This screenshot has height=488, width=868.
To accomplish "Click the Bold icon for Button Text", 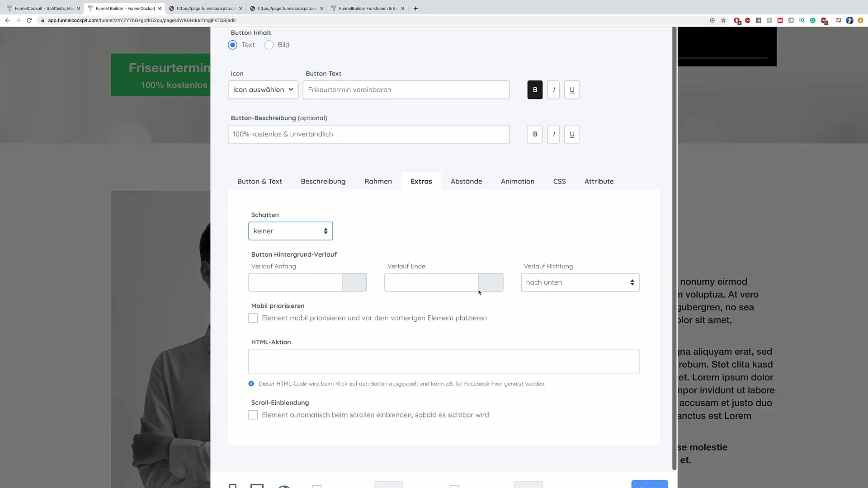I will tap(535, 89).
